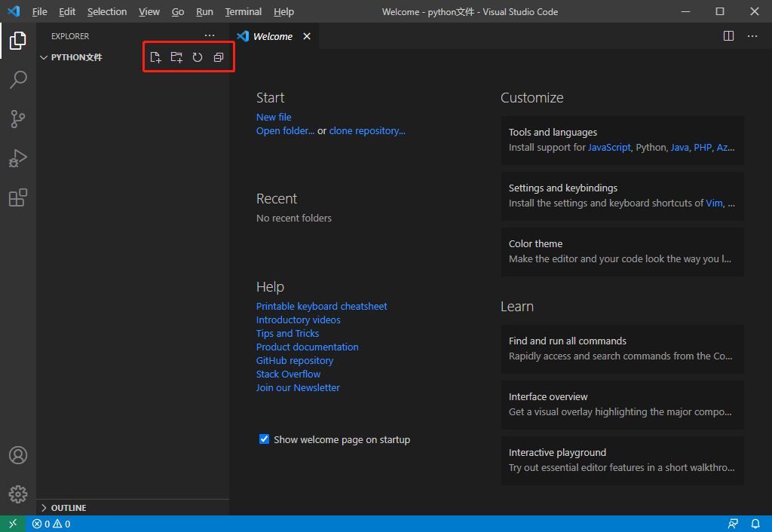Show errors and warnings in status bar
The image size is (772, 532).
point(51,524)
